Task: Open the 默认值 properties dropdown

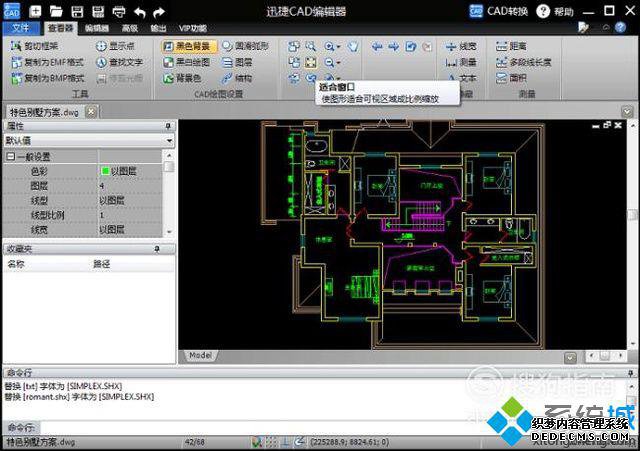Action: (x=89, y=140)
